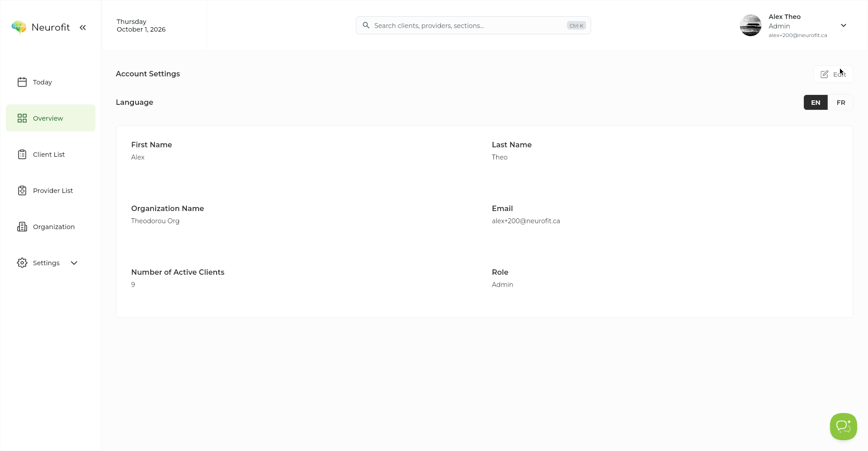The image size is (868, 451).
Task: Collapse the sidebar with double-chevron icon
Action: tap(83, 28)
